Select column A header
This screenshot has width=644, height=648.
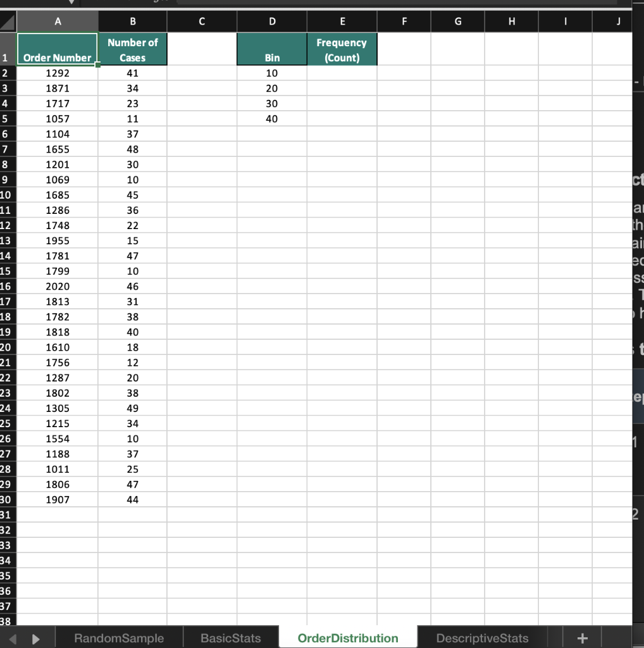coord(58,21)
